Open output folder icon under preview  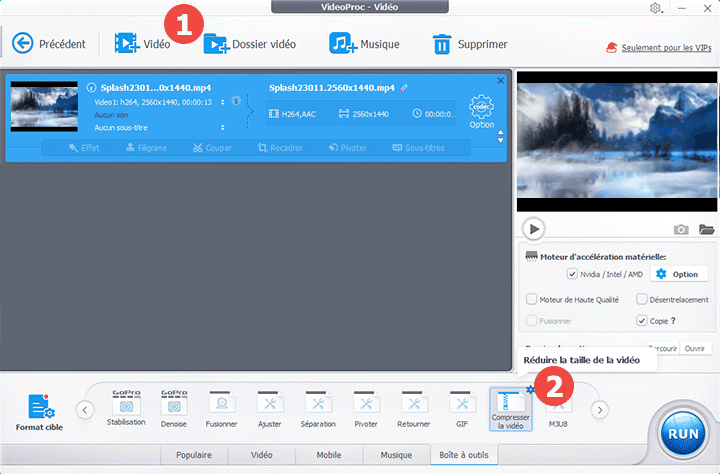coord(706,229)
